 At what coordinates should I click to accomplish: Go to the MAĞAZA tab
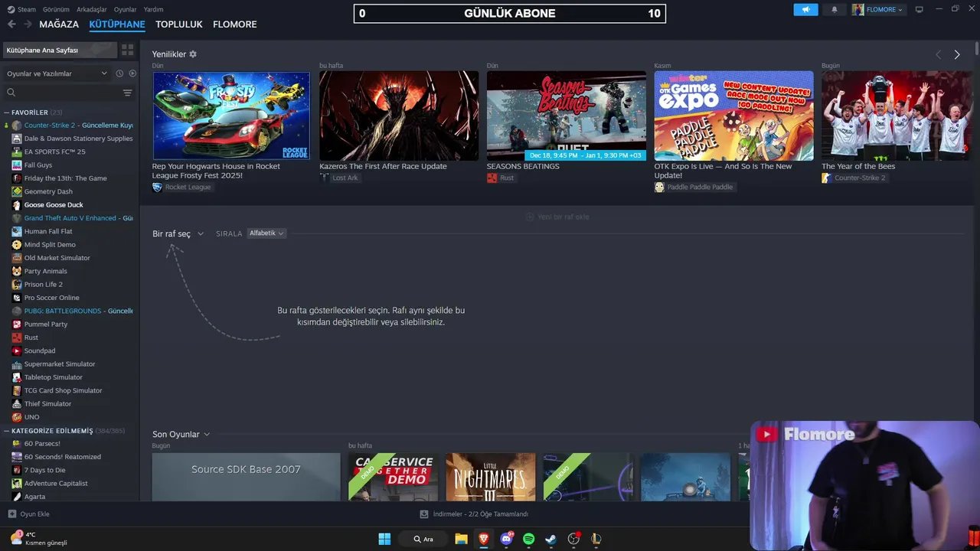(59, 24)
